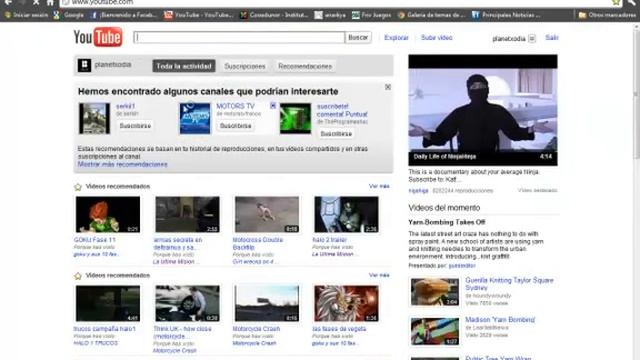Subscribe to the MOTORS TV channel
Screen dimensions: 640x360
(236, 126)
